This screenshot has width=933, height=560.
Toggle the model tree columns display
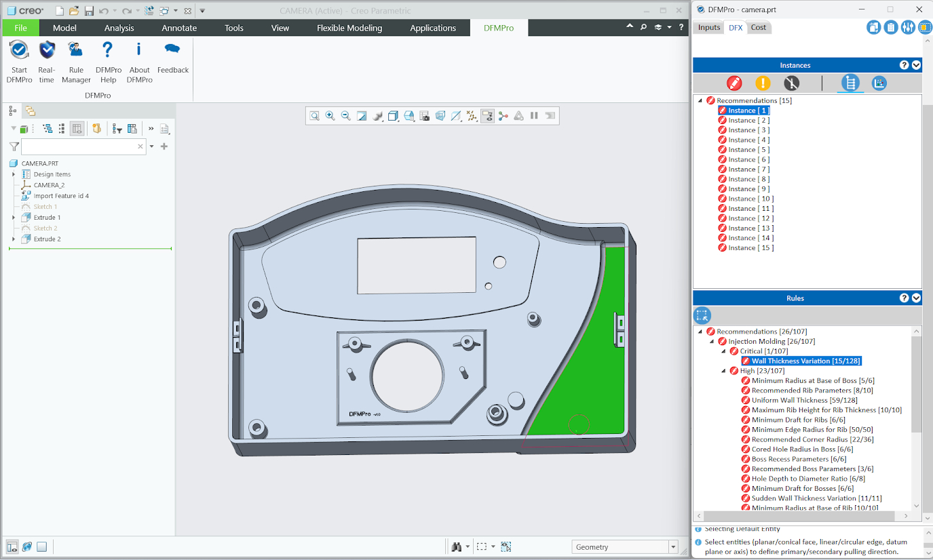(77, 129)
